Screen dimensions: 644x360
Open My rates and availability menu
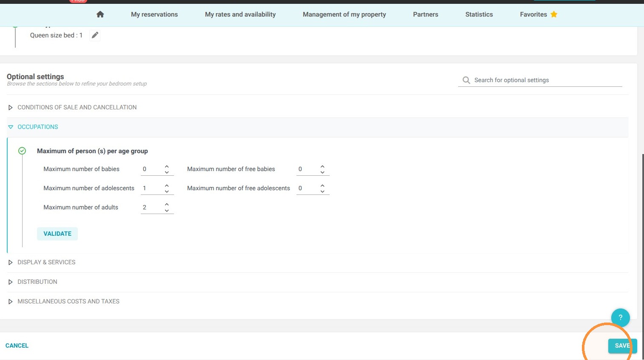coord(240,14)
